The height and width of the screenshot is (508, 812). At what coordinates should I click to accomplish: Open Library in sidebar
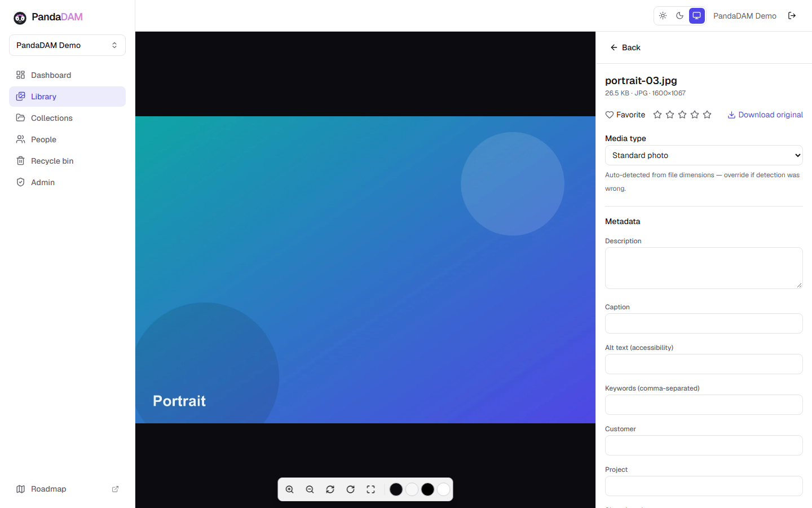point(67,97)
